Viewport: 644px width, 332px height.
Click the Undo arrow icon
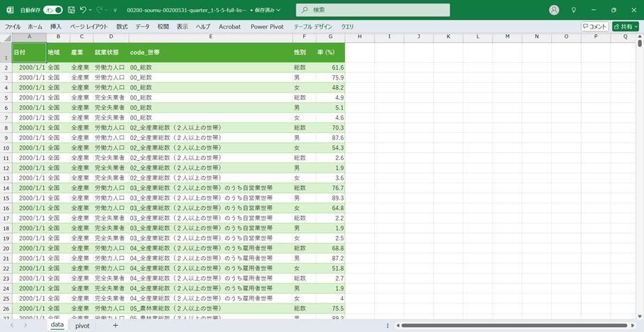(83, 10)
